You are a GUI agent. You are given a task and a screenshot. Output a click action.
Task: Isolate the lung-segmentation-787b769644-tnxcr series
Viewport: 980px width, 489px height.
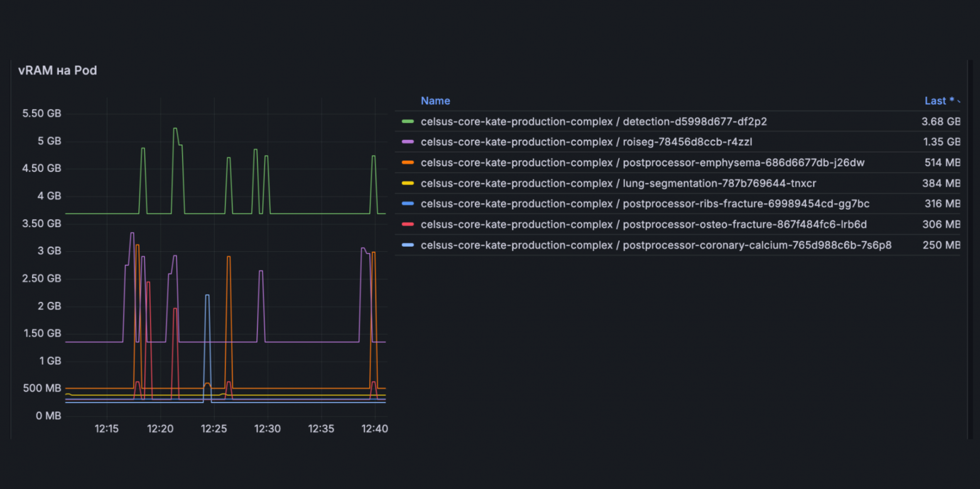(x=618, y=183)
